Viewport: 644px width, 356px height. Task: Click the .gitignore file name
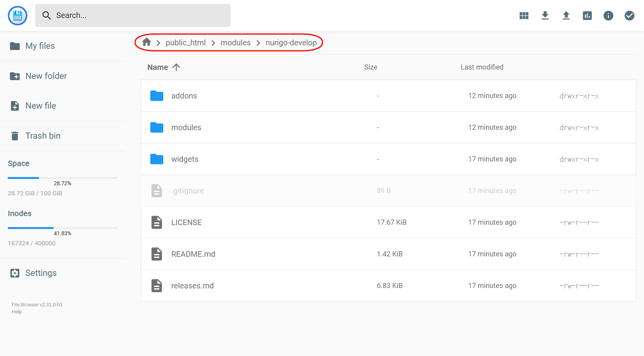coord(188,191)
